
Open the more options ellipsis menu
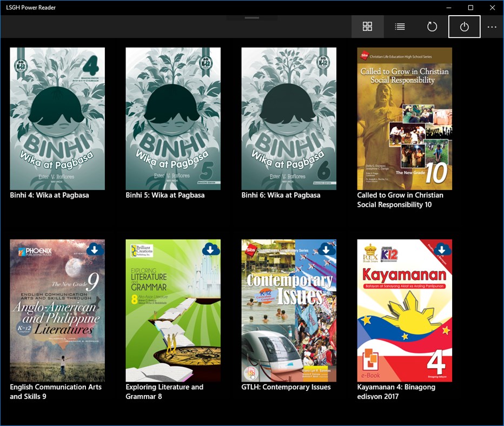coord(491,26)
